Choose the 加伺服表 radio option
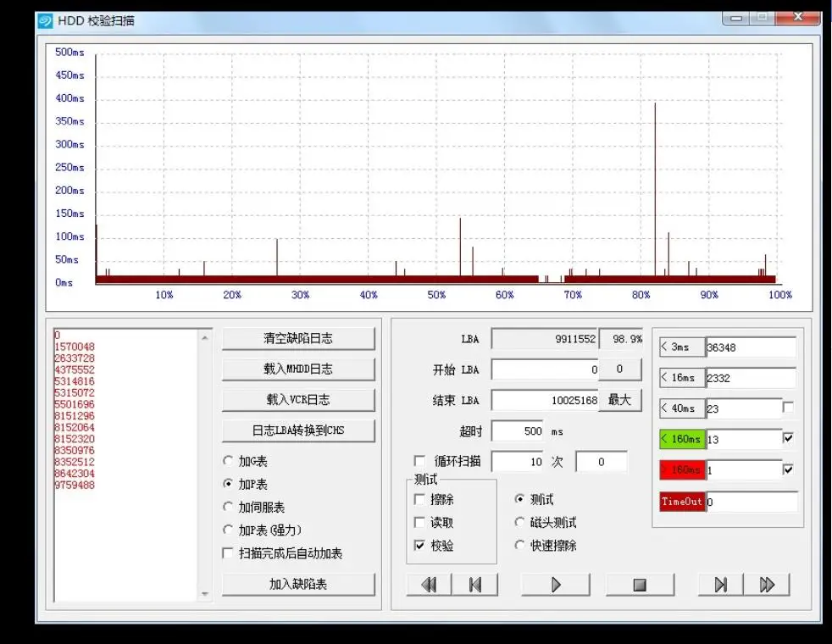Screen dimensions: 832x644 tap(228, 507)
